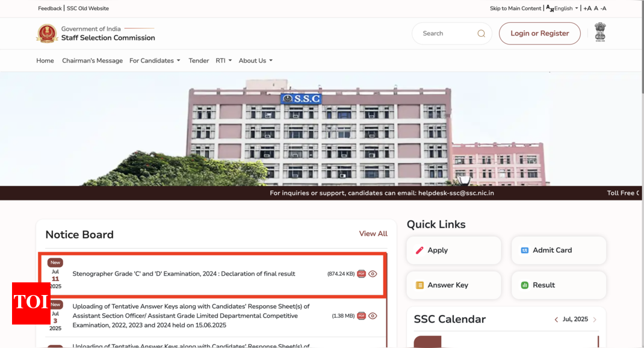This screenshot has height=348, width=644.
Task: Click the SSC building banner image
Action: [320, 129]
